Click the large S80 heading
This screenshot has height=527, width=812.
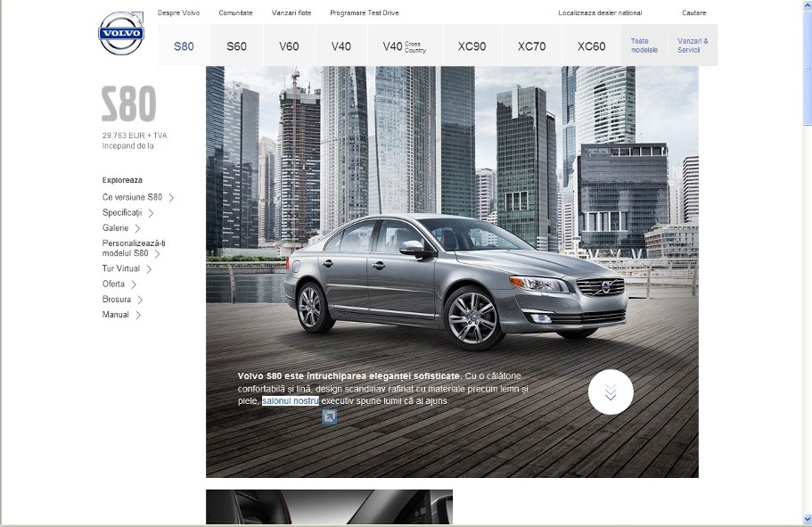coord(129,103)
